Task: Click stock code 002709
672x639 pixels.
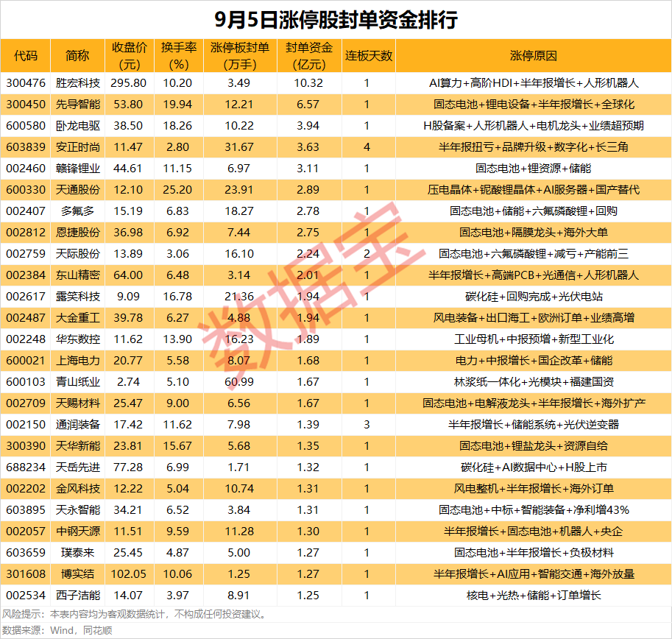Action: click(x=26, y=403)
